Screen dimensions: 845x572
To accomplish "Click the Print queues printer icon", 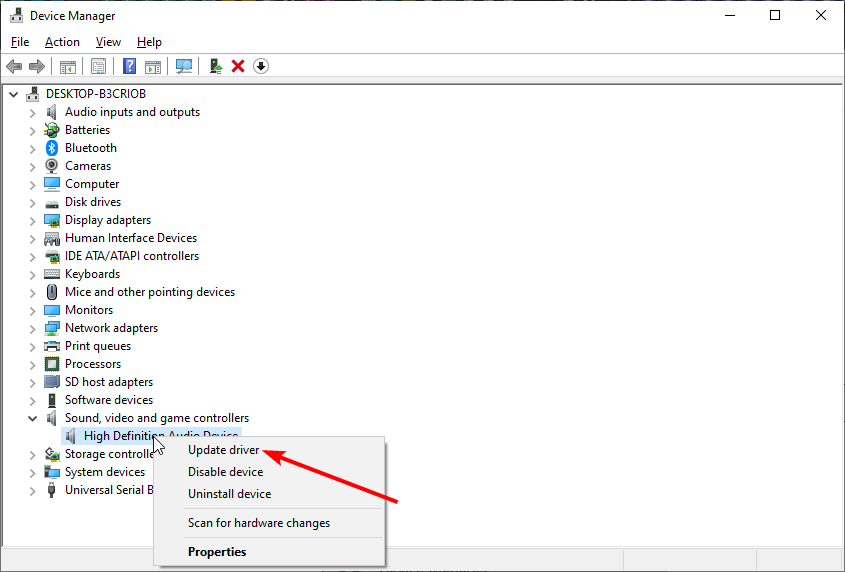I will tap(52, 346).
